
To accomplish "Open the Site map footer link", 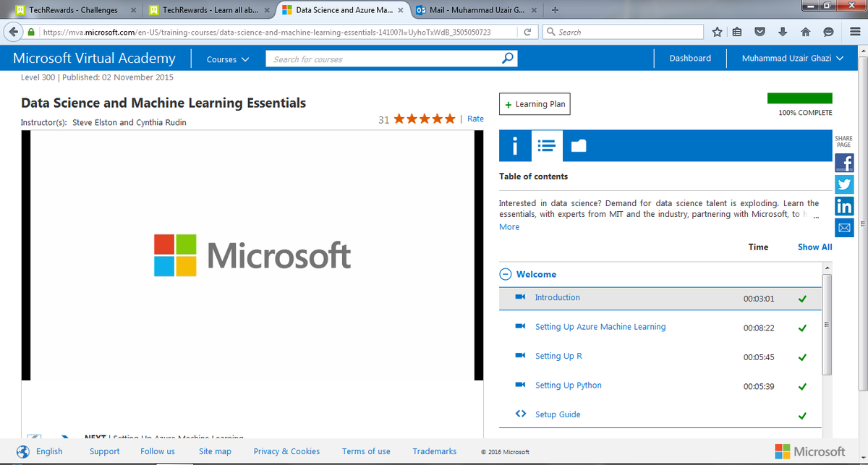I will pyautogui.click(x=215, y=451).
